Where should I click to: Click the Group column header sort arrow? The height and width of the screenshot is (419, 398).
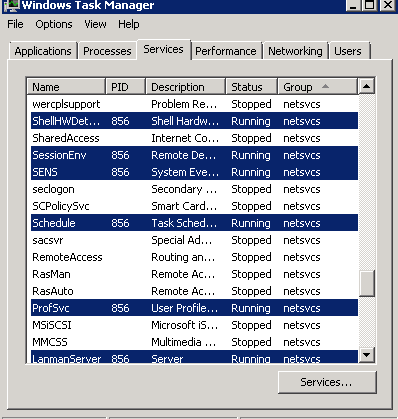coord(326,87)
